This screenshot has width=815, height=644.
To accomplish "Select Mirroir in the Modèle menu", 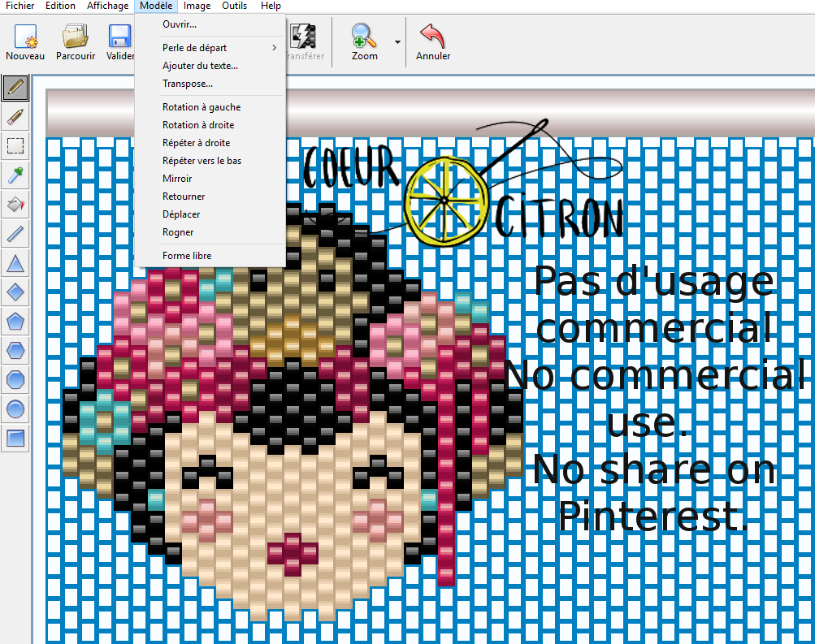I will tap(177, 179).
